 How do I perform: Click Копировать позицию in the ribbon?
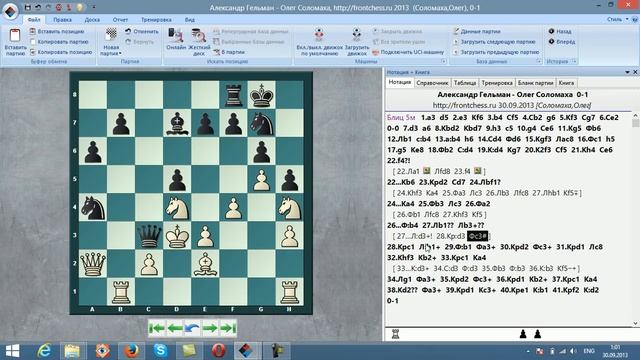click(61, 52)
